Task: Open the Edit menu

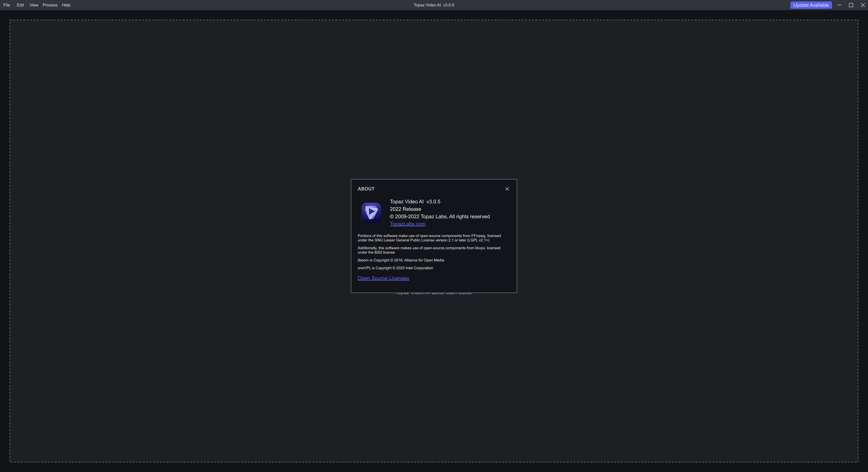Action: tap(20, 5)
